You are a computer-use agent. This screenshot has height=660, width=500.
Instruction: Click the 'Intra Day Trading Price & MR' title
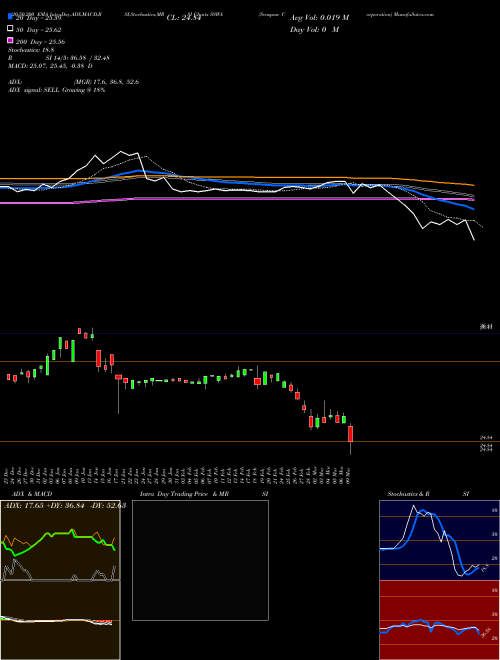pos(184,494)
